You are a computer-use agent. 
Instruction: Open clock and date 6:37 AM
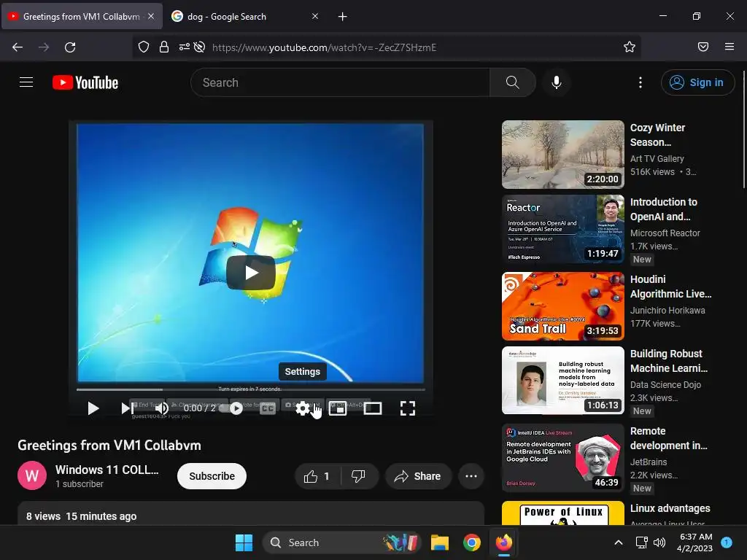[x=694, y=542]
